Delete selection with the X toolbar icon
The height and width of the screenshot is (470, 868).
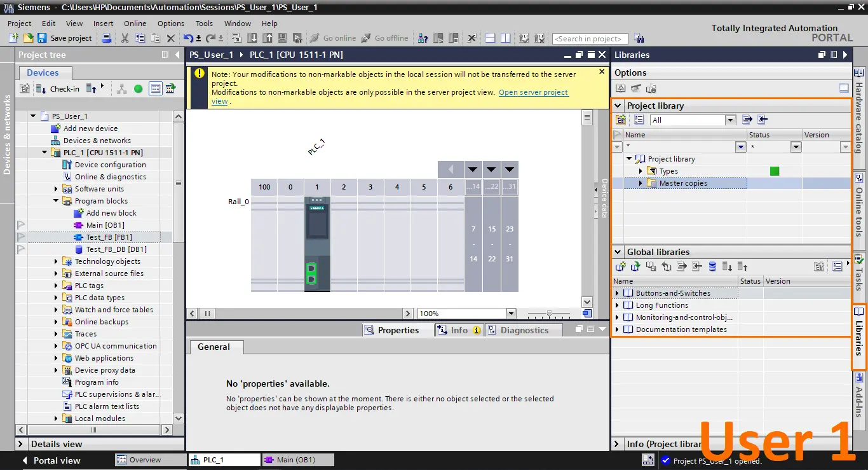[170, 38]
